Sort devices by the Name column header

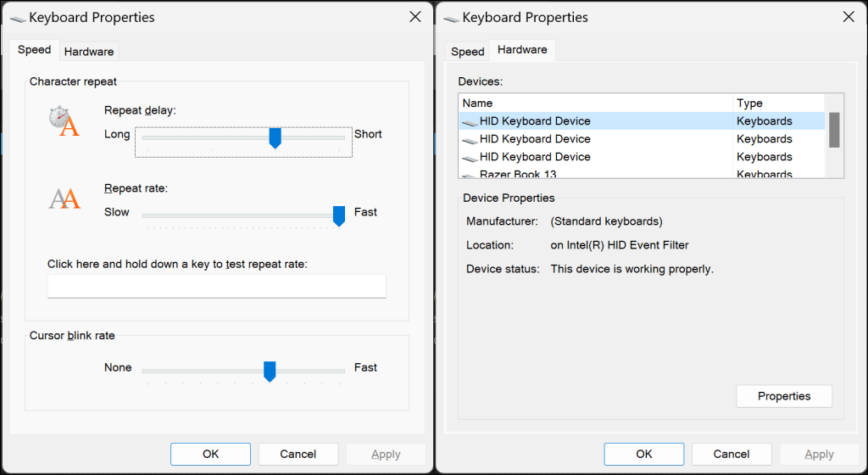595,103
